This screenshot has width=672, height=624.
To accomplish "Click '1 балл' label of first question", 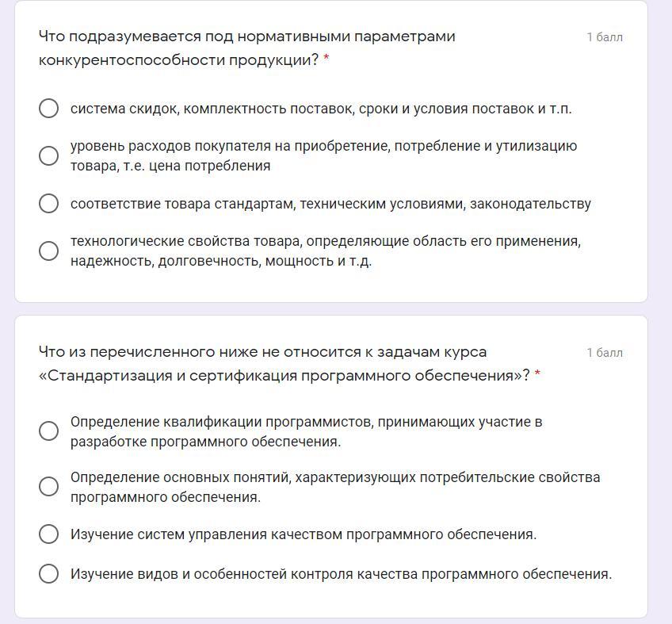I will point(605,37).
